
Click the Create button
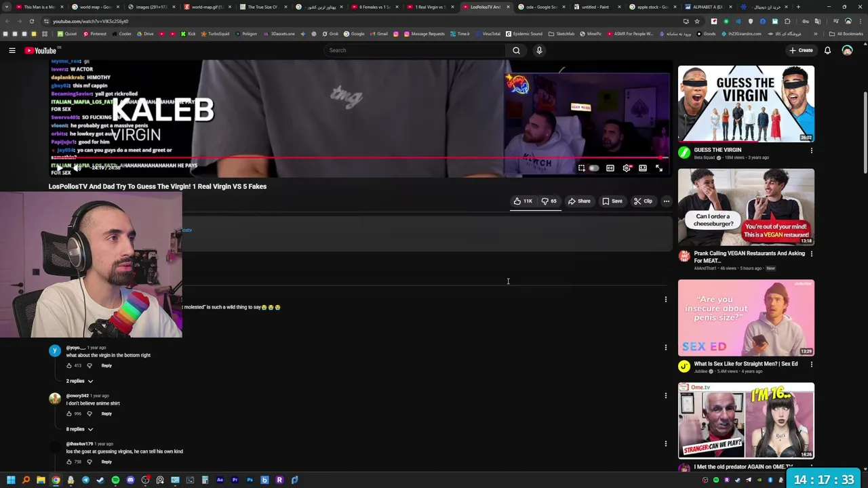pos(801,50)
